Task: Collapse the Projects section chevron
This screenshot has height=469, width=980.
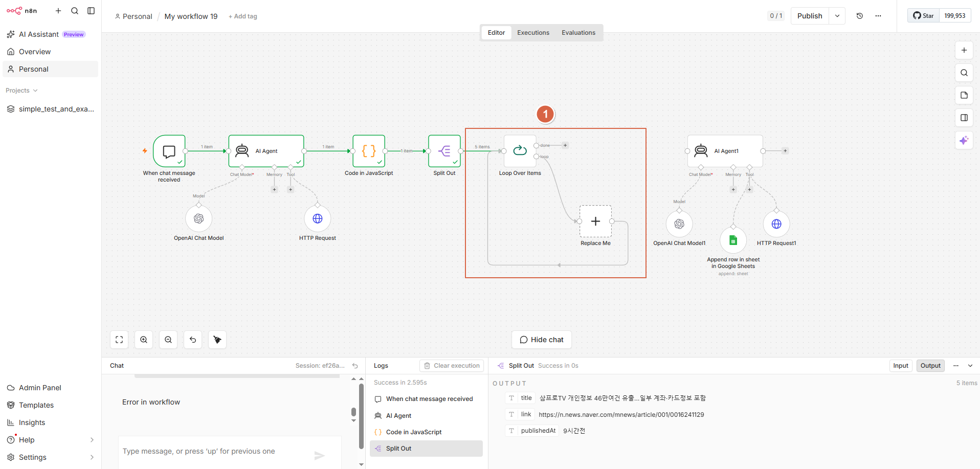Action: tap(35, 91)
